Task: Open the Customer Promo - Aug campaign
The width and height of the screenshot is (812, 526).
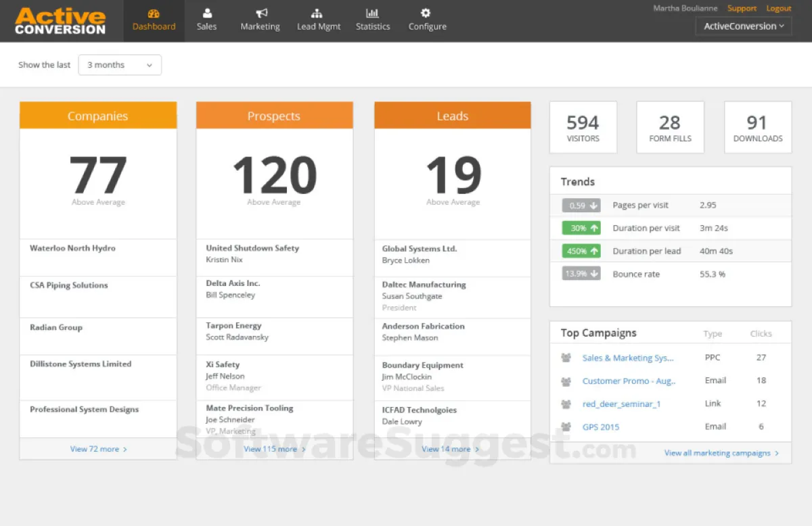Action: (629, 381)
